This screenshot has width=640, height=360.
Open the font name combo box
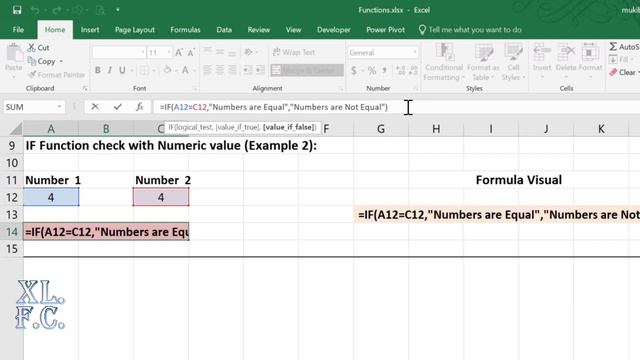click(119, 52)
